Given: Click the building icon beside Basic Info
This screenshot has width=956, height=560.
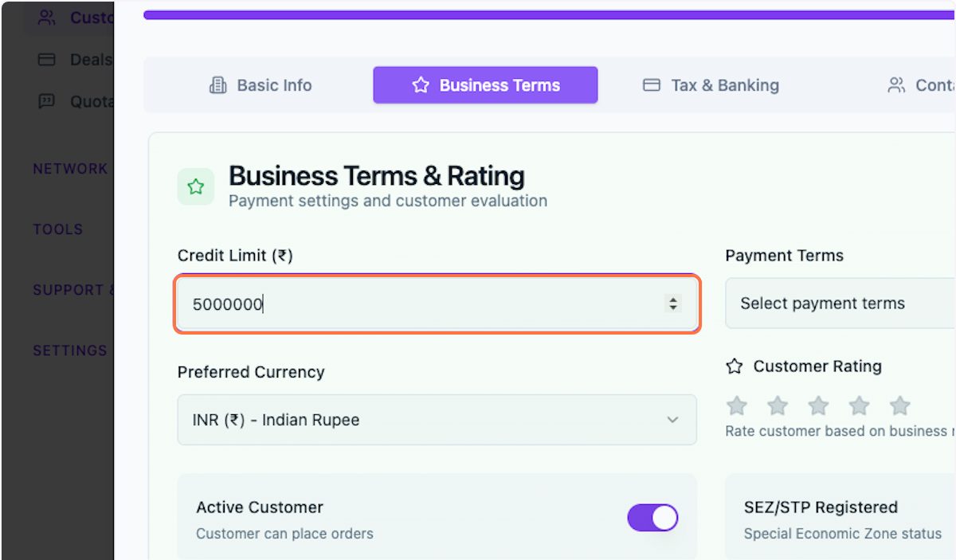Looking at the screenshot, I should pos(217,84).
